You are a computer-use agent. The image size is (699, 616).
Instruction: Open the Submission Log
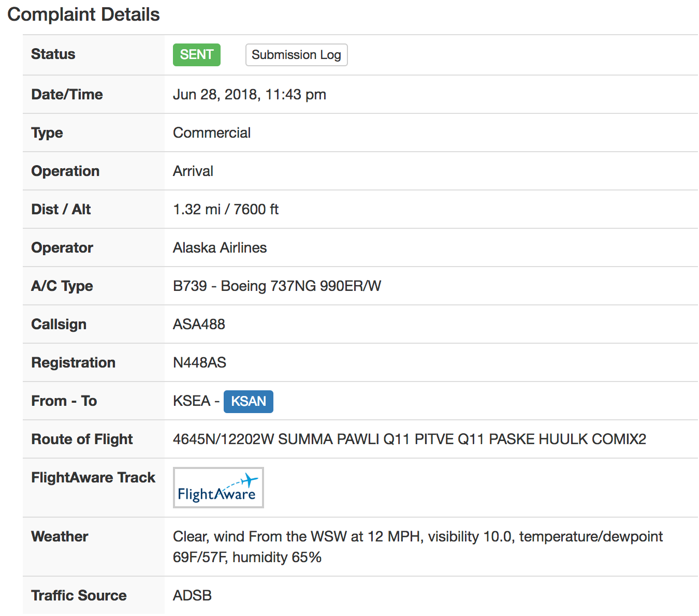click(296, 55)
